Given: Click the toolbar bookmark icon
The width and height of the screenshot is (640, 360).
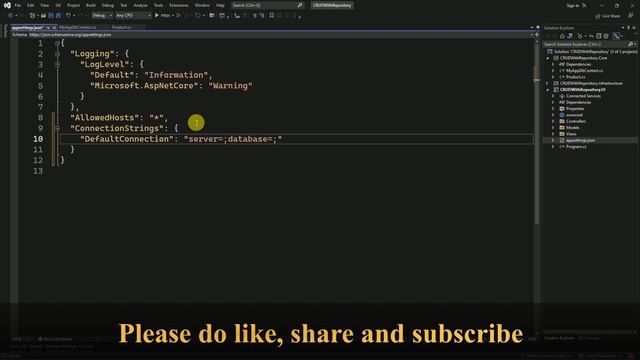Looking at the screenshot, I should tap(271, 16).
